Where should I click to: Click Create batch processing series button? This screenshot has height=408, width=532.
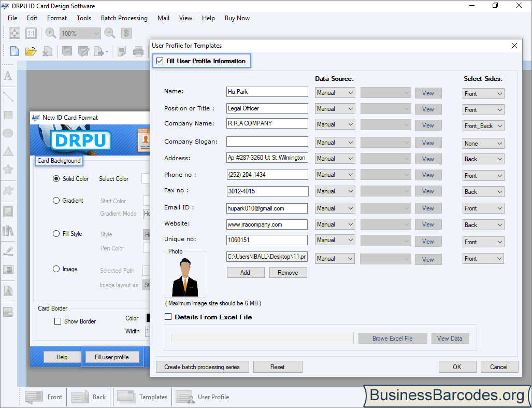202,367
